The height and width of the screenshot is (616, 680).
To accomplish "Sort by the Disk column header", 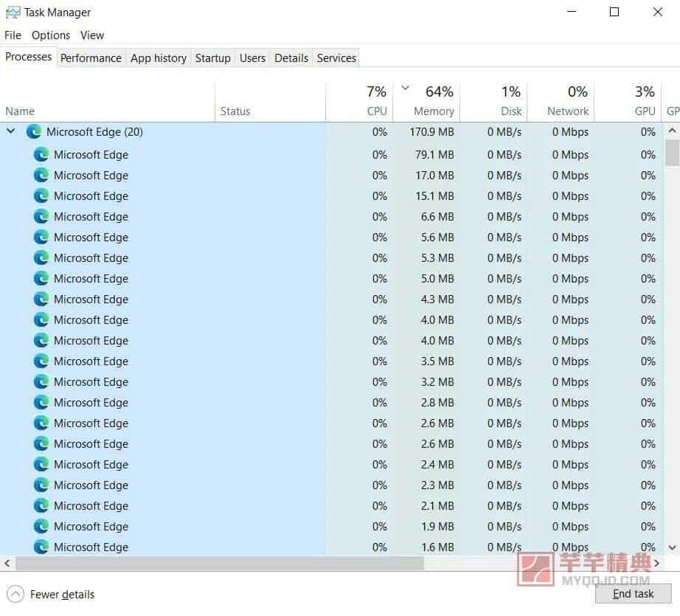I will [x=493, y=102].
